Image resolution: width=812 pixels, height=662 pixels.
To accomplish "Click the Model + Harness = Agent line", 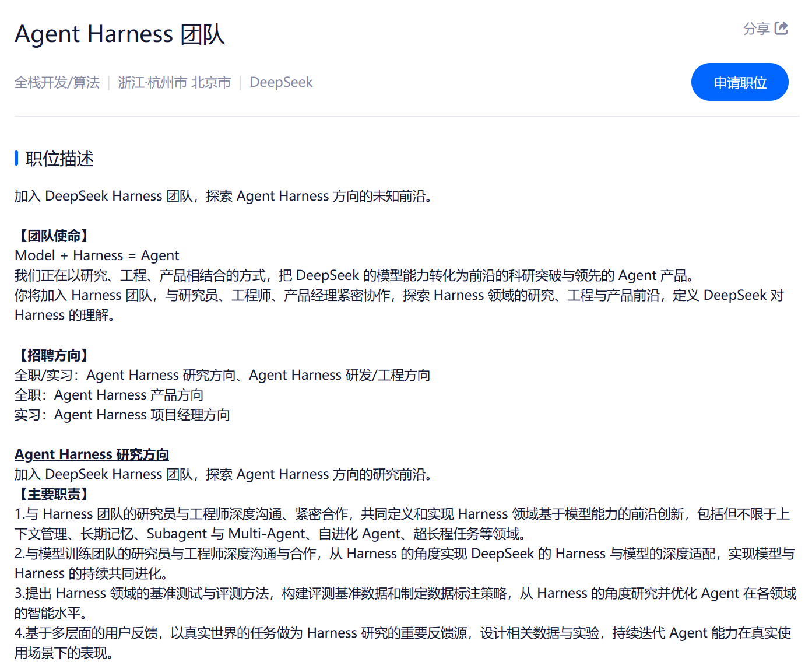I will coord(97,255).
